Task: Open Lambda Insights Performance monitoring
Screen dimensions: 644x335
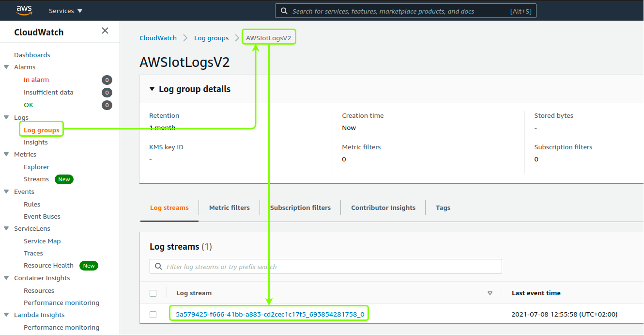Action: tap(61, 327)
